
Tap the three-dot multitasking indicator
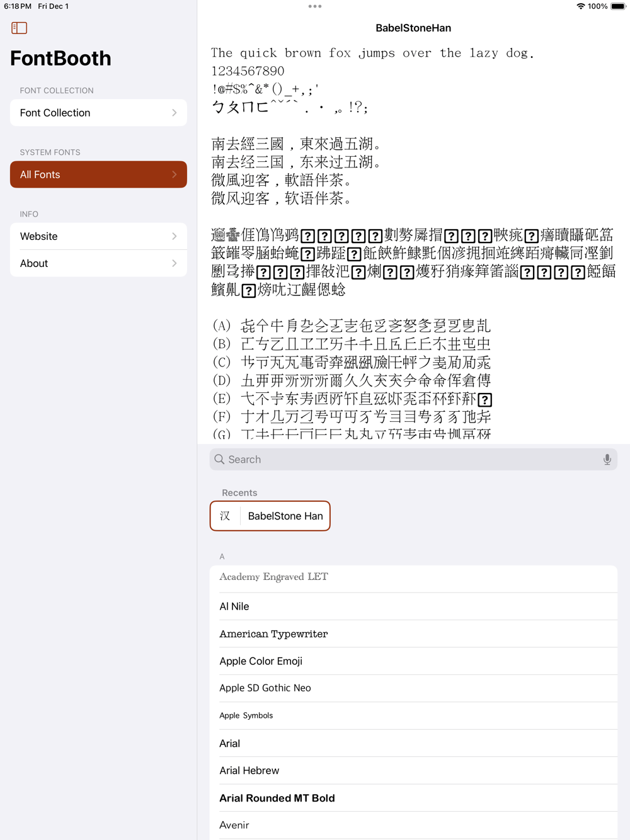click(315, 6)
